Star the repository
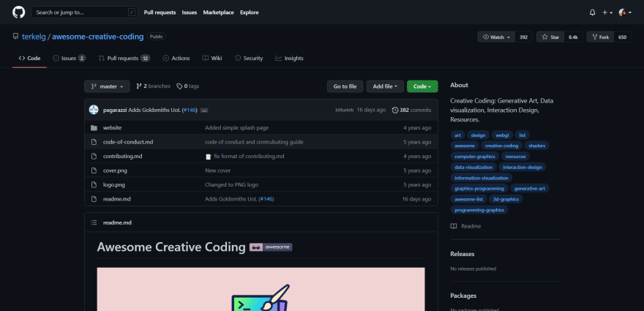 tap(550, 37)
